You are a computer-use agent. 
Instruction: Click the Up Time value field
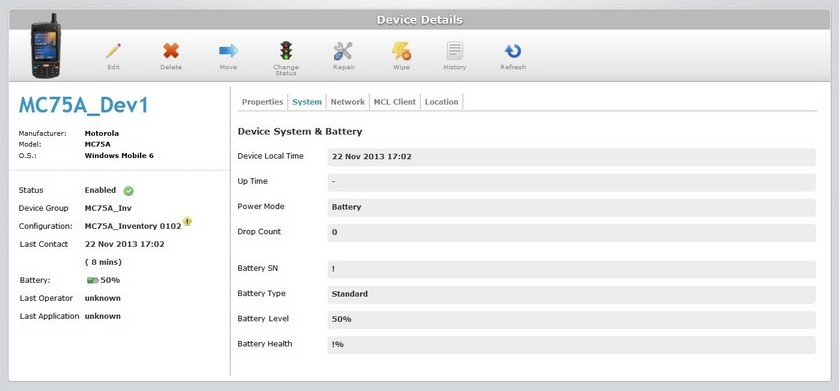click(571, 182)
